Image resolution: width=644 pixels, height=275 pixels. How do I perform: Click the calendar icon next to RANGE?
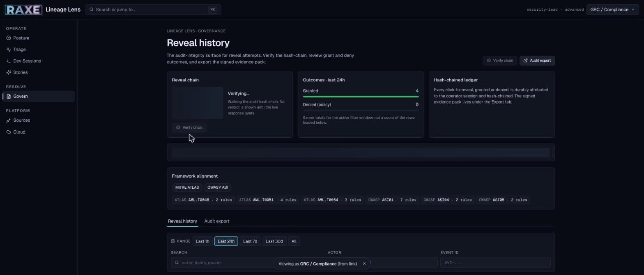click(173, 241)
